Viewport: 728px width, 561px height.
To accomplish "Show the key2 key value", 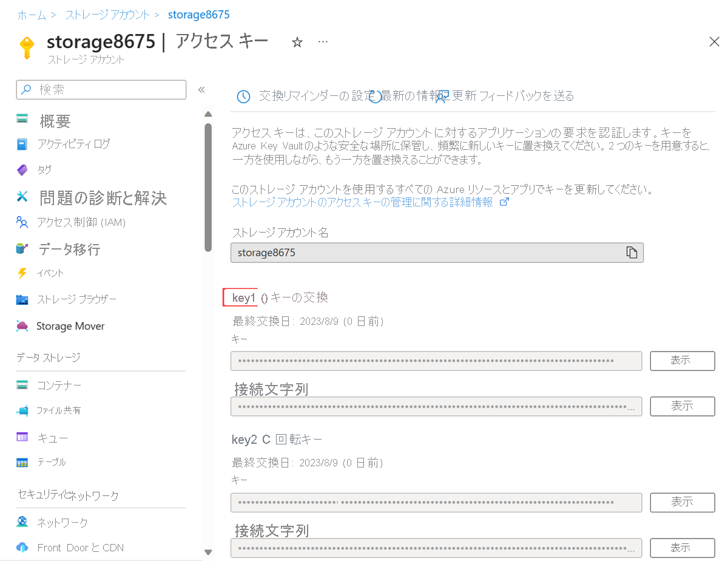I will coord(682,502).
